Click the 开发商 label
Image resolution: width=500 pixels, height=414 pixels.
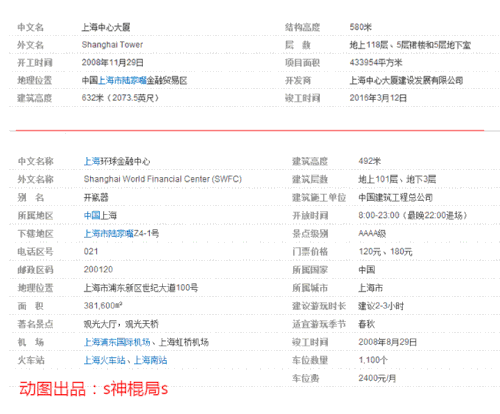(x=298, y=80)
